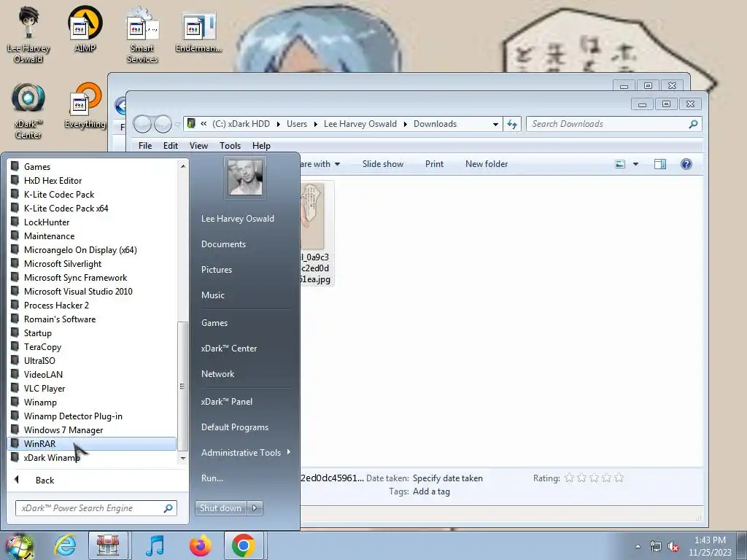The image size is (747, 560).
Task: Click Run... in the Start menu
Action: (x=212, y=478)
